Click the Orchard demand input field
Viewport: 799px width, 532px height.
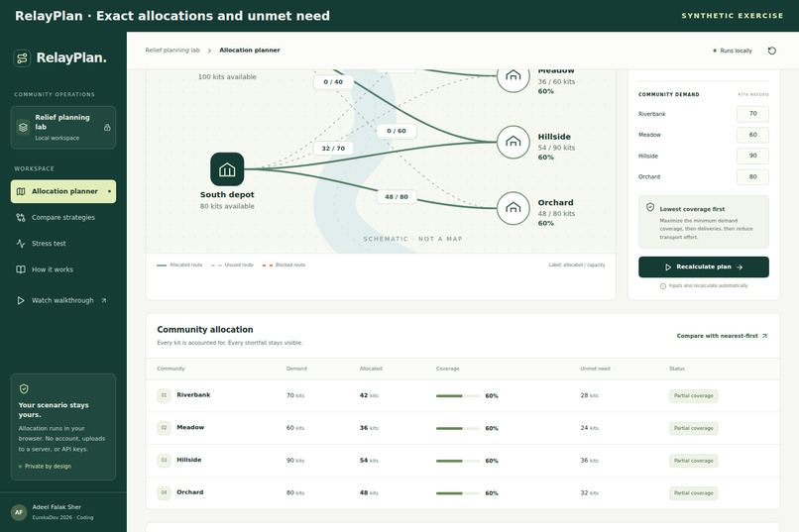(x=752, y=177)
